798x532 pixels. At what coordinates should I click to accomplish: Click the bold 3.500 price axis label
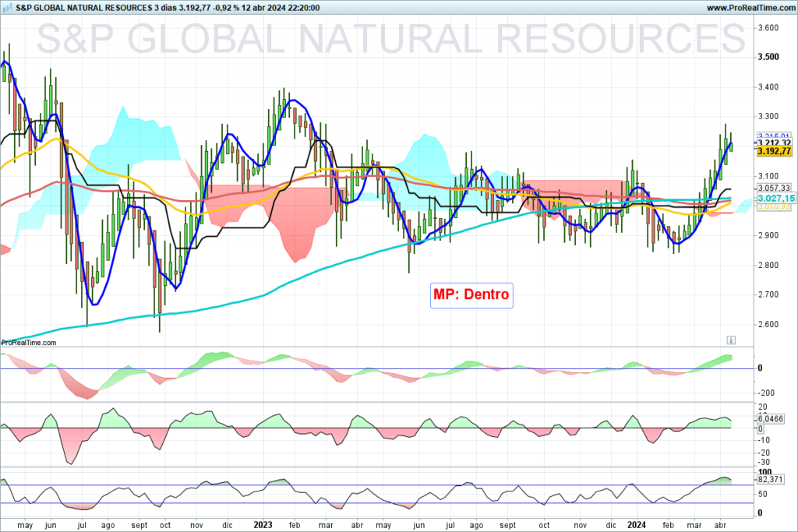[768, 57]
